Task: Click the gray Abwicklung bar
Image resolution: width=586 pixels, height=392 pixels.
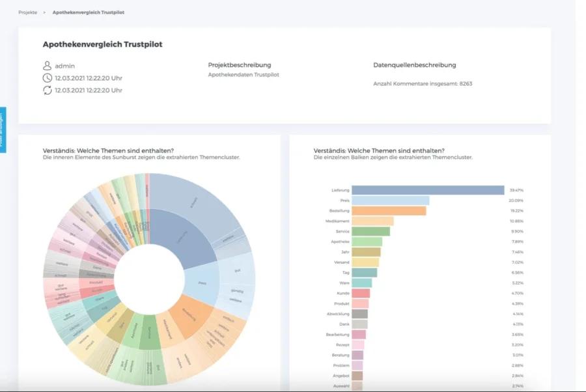Action: click(359, 314)
